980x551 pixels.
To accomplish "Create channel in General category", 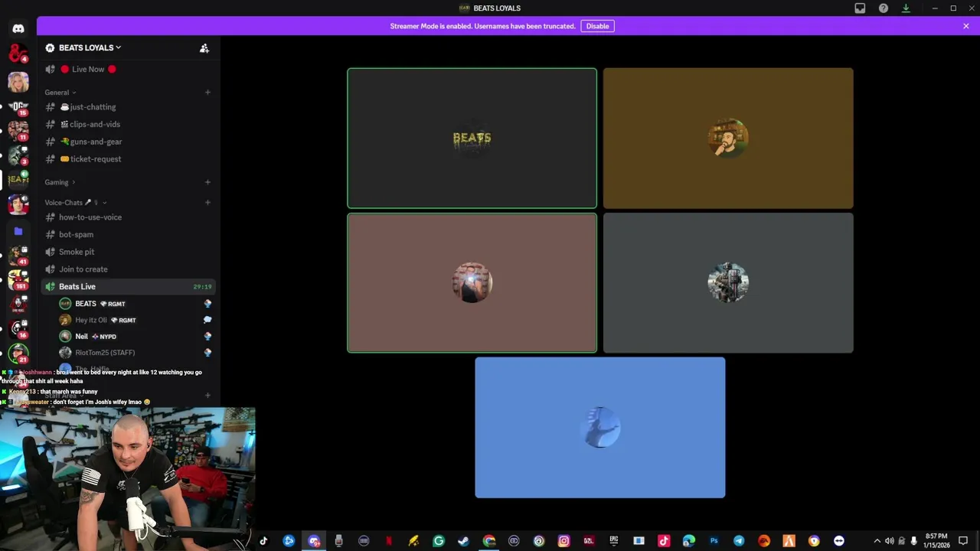I will pyautogui.click(x=207, y=93).
